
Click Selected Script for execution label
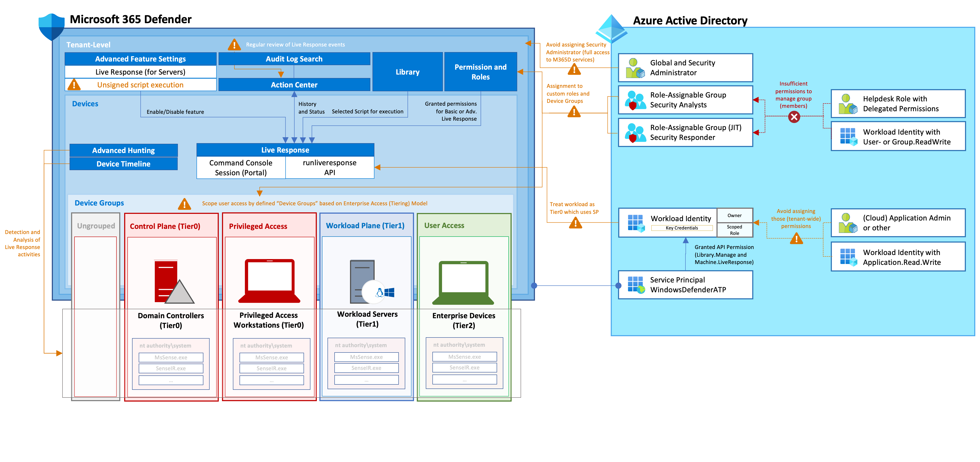(368, 111)
